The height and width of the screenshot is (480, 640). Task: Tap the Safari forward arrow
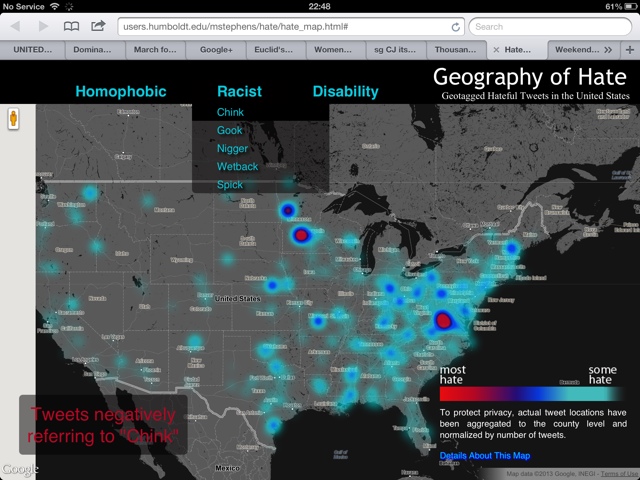point(43,27)
